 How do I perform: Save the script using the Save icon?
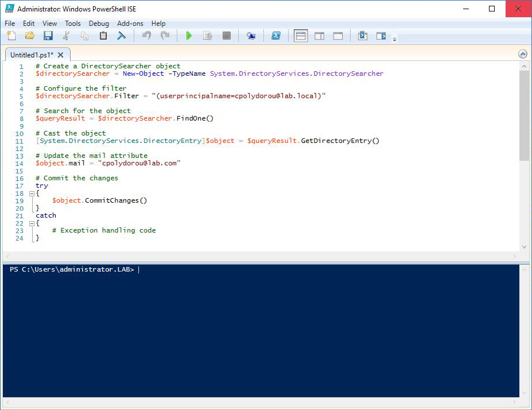tap(48, 35)
